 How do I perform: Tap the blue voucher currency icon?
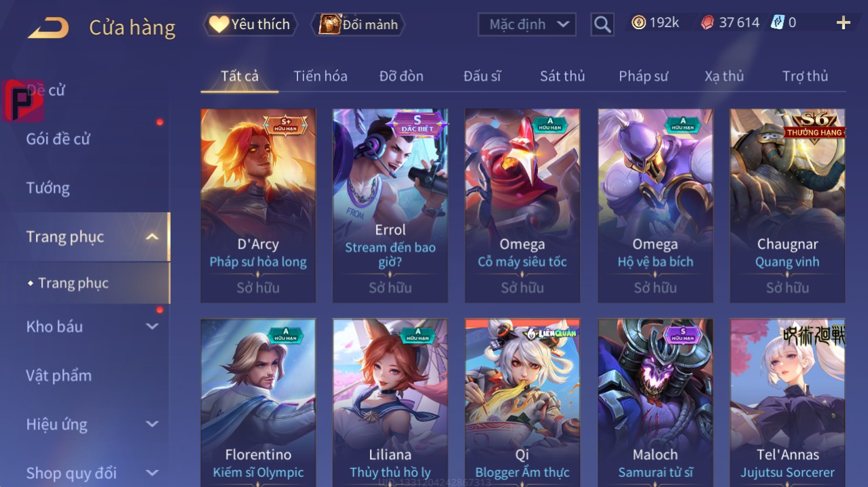(777, 23)
